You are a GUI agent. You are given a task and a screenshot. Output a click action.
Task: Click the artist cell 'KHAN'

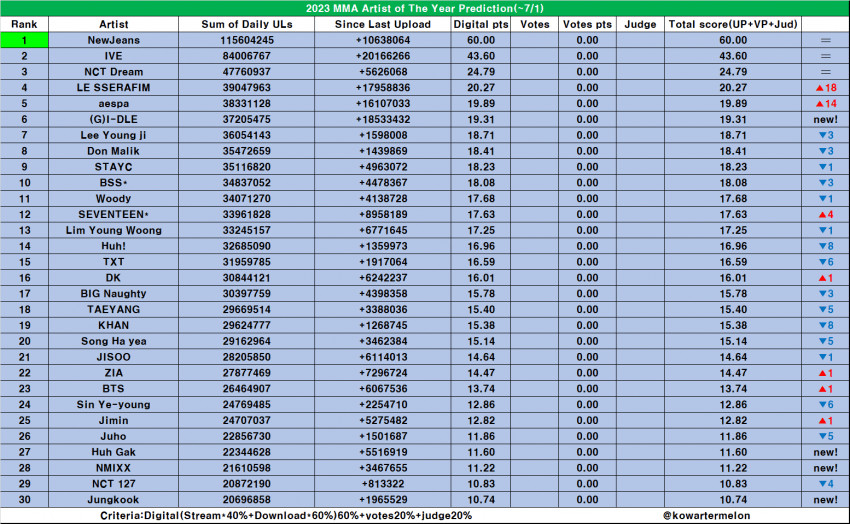113,325
